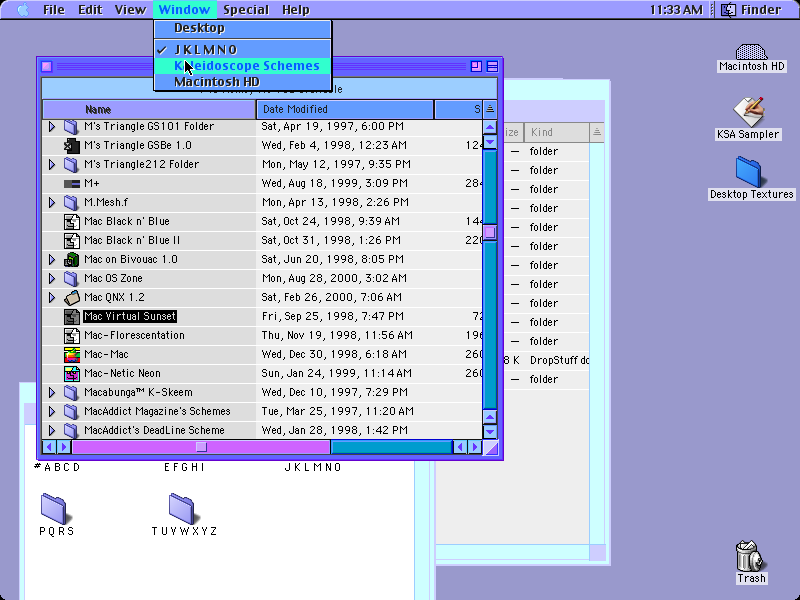Open the Special menu
Image resolution: width=800 pixels, height=600 pixels.
246,10
